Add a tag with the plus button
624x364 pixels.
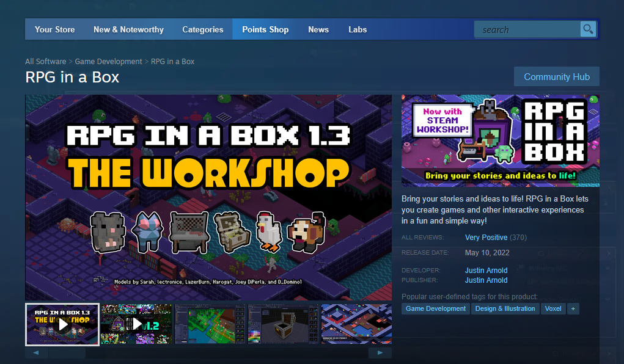tap(573, 308)
